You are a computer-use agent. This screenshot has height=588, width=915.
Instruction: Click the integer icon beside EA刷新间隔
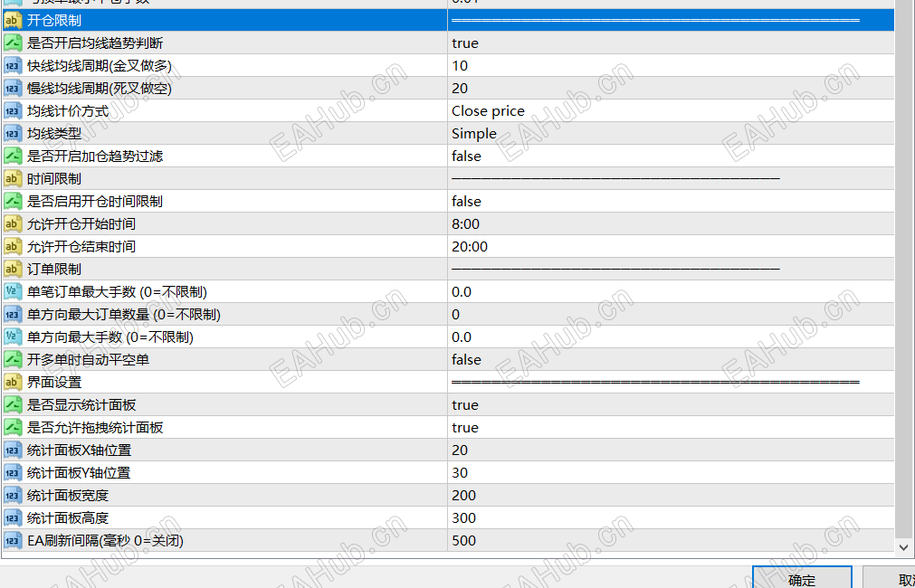[13, 541]
